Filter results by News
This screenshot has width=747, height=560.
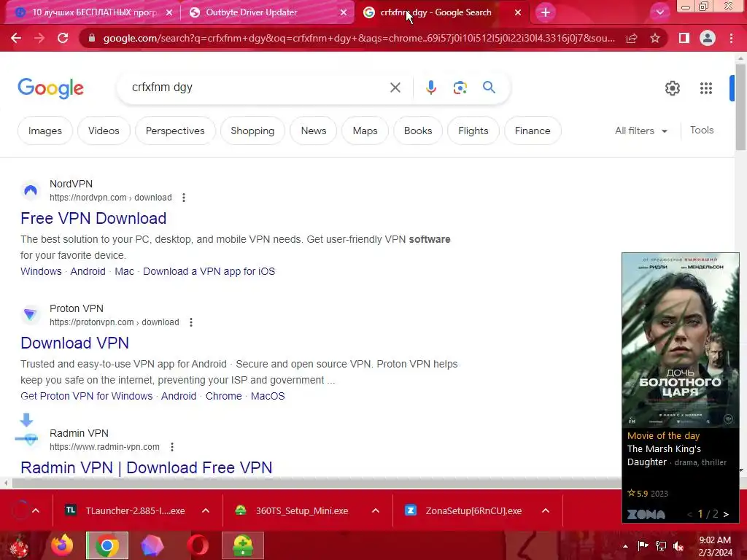[x=314, y=131]
